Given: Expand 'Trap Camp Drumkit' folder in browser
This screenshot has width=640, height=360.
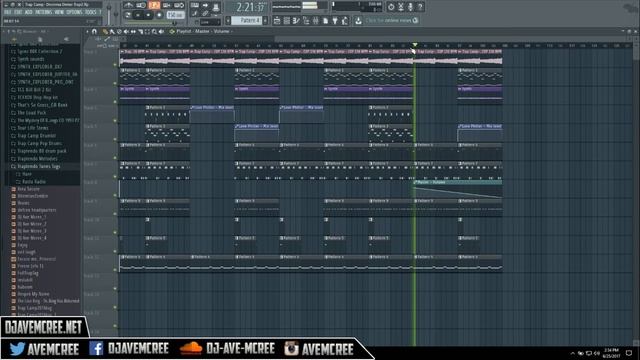Looking at the screenshot, I should (36, 136).
